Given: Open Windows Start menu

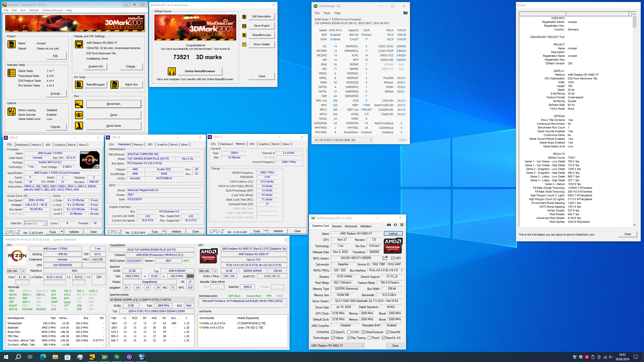Looking at the screenshot, I should click(6, 357).
